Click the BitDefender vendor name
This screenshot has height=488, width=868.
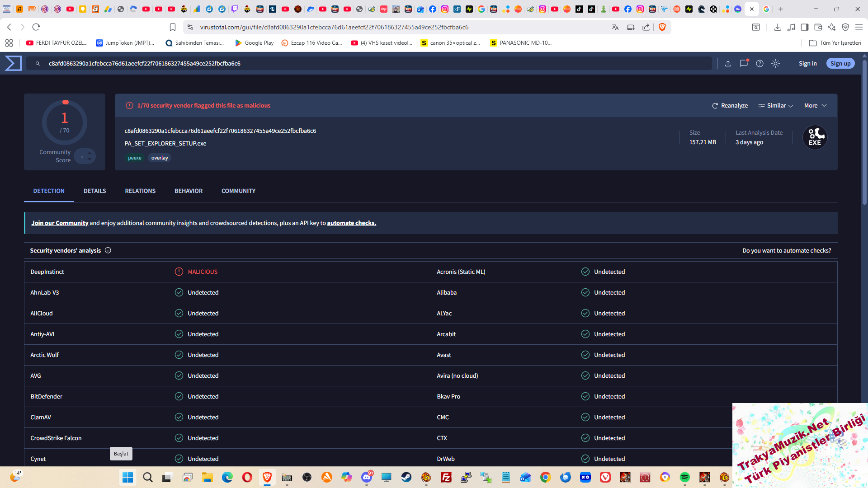coord(46,397)
